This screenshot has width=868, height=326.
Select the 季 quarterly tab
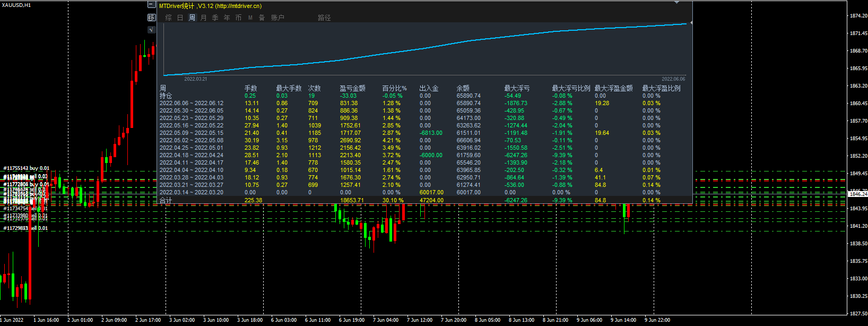click(x=215, y=18)
